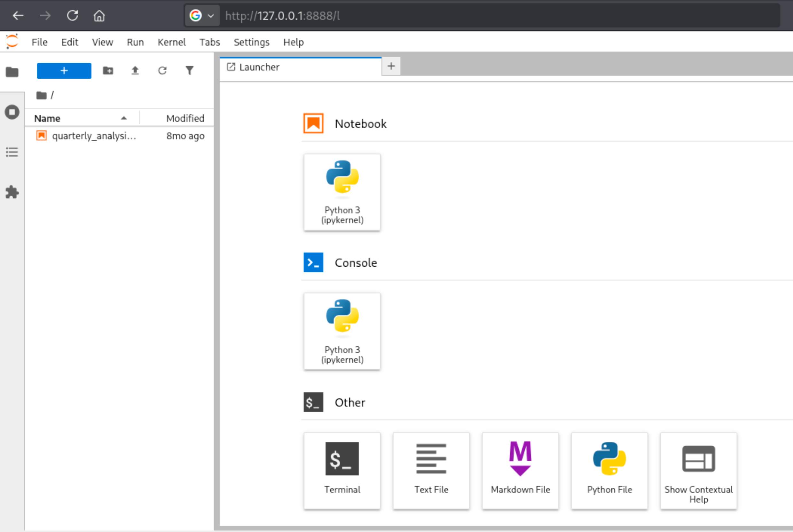Viewport: 793px width, 532px height.
Task: Click the Notebook section header text
Action: point(361,124)
